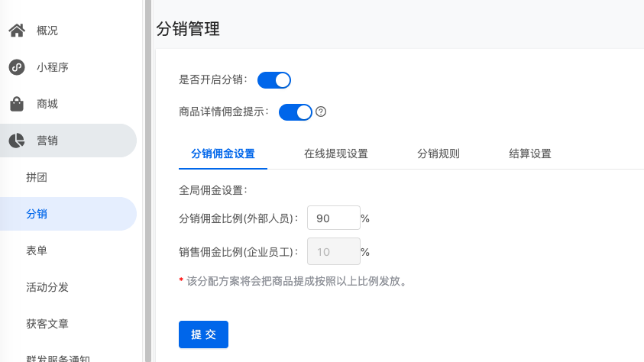Viewport: 644px width, 362px height.
Task: Click the 提交 submit button
Action: 203,335
